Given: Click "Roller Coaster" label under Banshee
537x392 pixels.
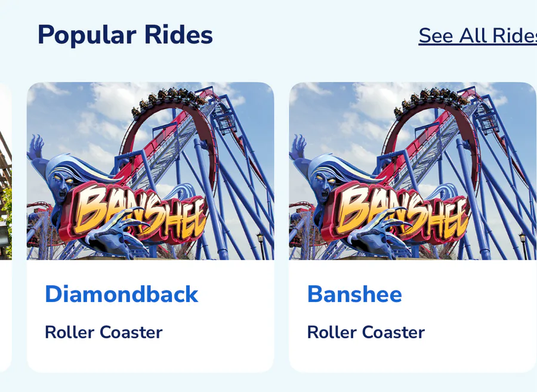Looking at the screenshot, I should click(366, 332).
